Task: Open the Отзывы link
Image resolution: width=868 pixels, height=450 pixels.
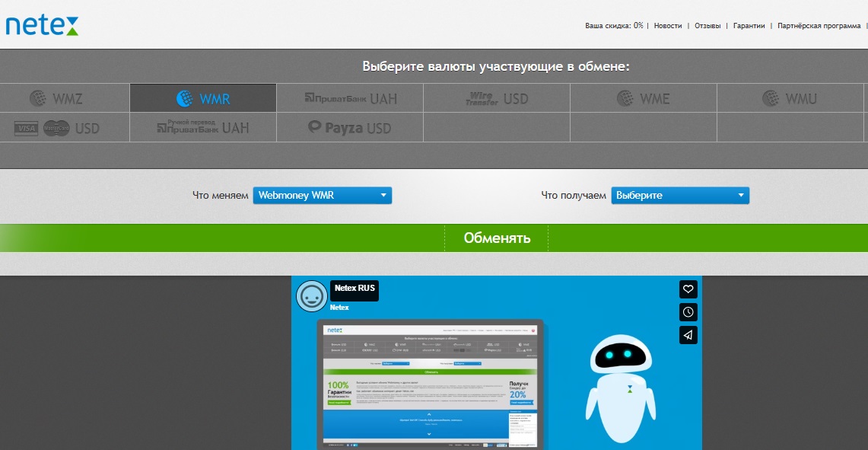Action: [707, 25]
